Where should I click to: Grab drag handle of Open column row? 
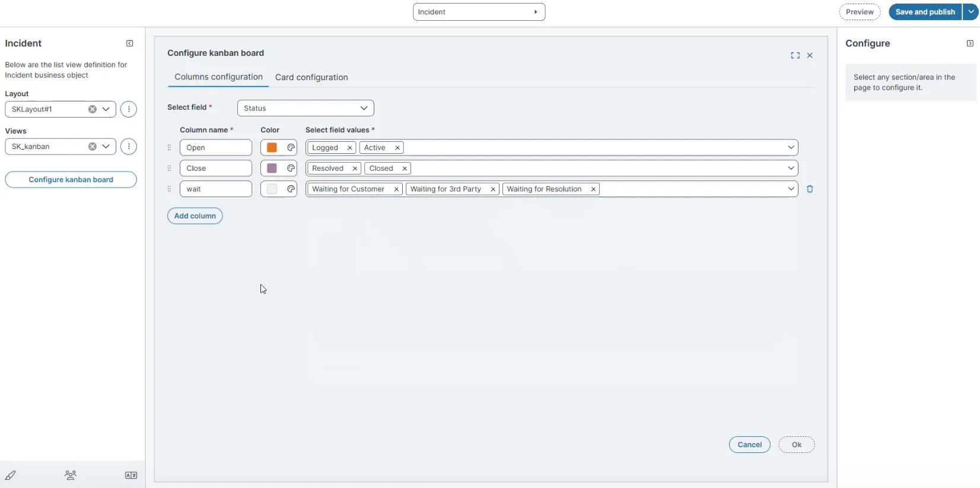(169, 147)
